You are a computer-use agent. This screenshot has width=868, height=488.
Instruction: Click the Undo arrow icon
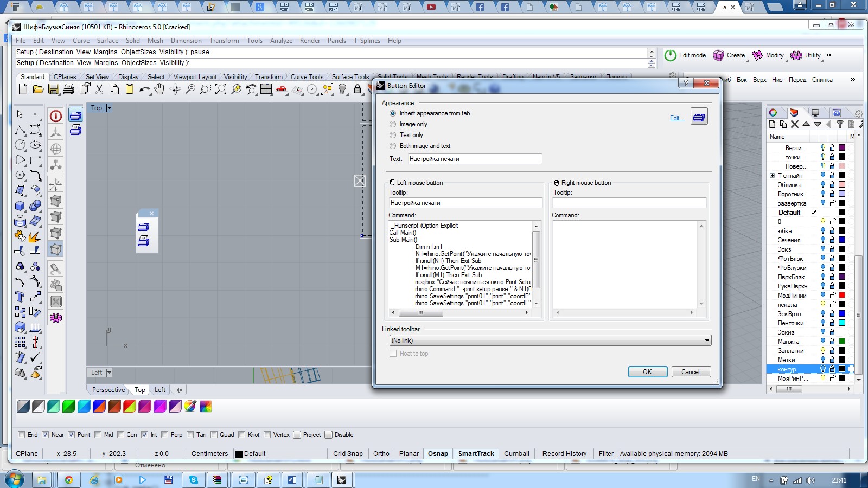tap(144, 89)
